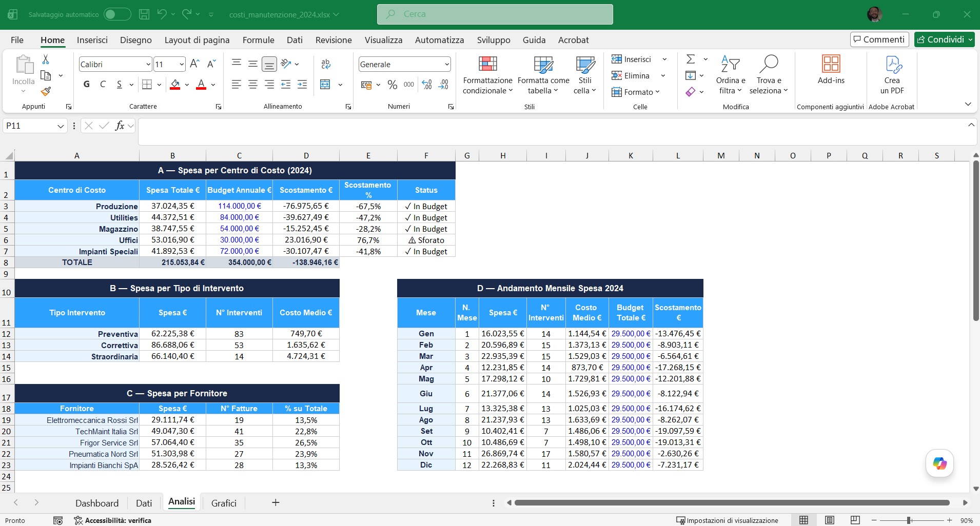
Task: Open the font size dropdown
Action: 182,65
